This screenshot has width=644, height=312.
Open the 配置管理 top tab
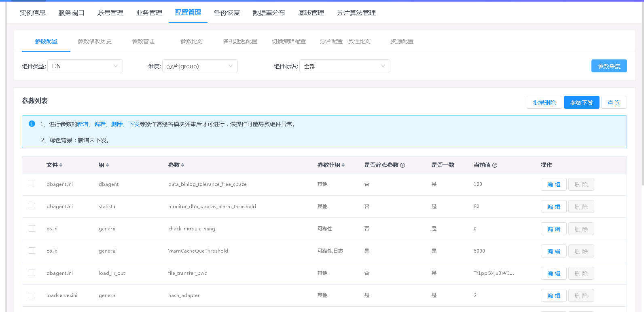tap(188, 13)
